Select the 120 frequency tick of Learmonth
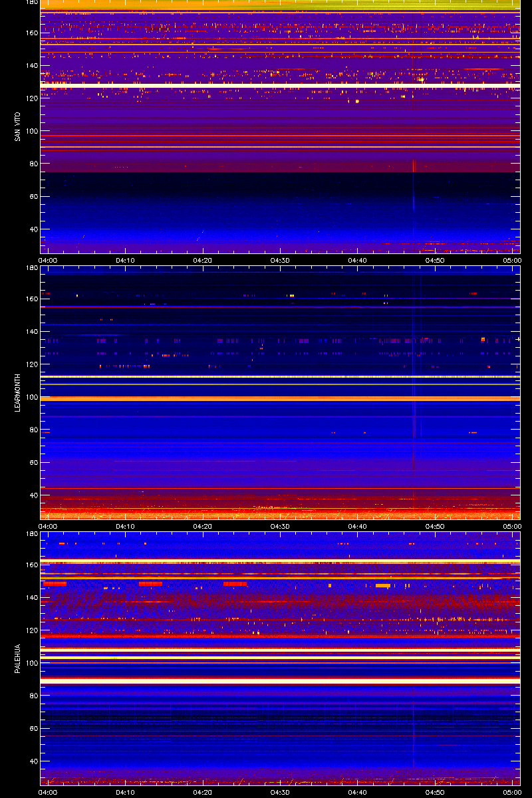 pos(31,364)
